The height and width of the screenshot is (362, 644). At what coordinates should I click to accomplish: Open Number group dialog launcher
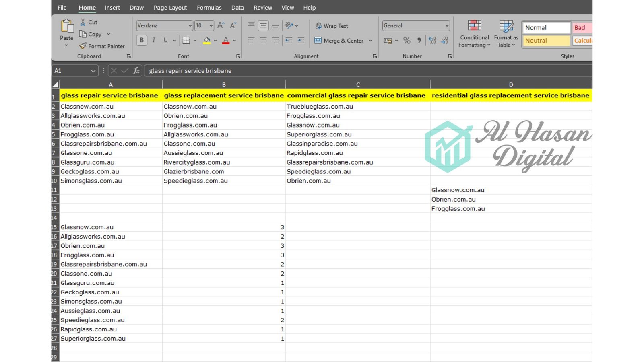click(450, 56)
